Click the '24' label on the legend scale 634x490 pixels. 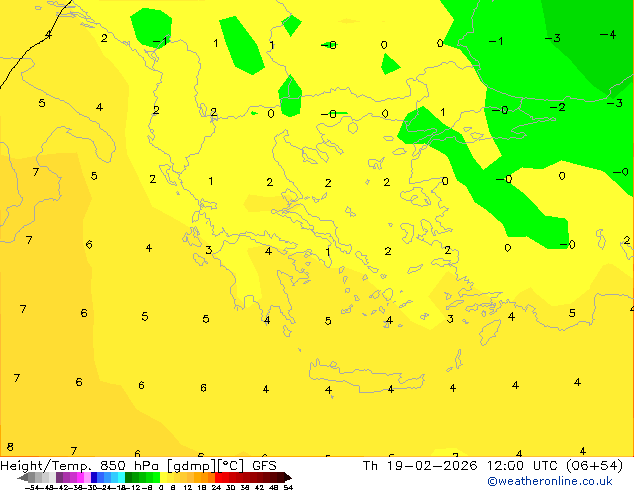tap(216, 487)
